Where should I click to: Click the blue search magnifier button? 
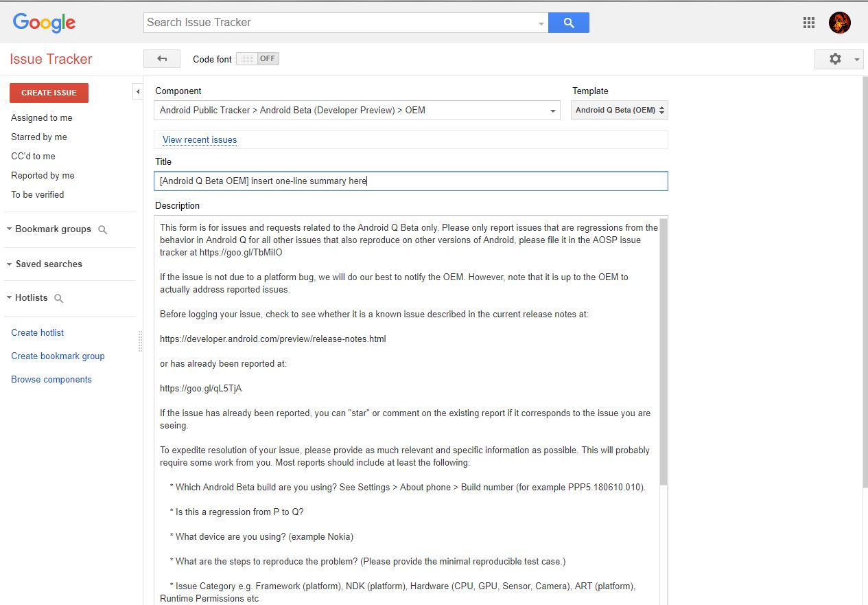[x=569, y=23]
